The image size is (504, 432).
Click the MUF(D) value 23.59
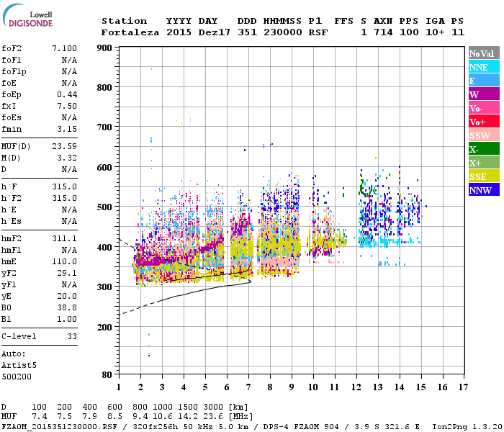[x=64, y=146]
